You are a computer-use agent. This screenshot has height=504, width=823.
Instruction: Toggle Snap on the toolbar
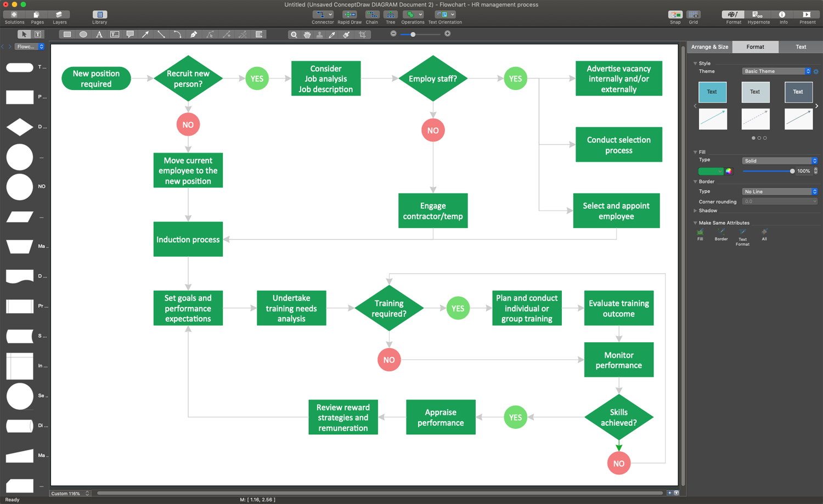(675, 18)
